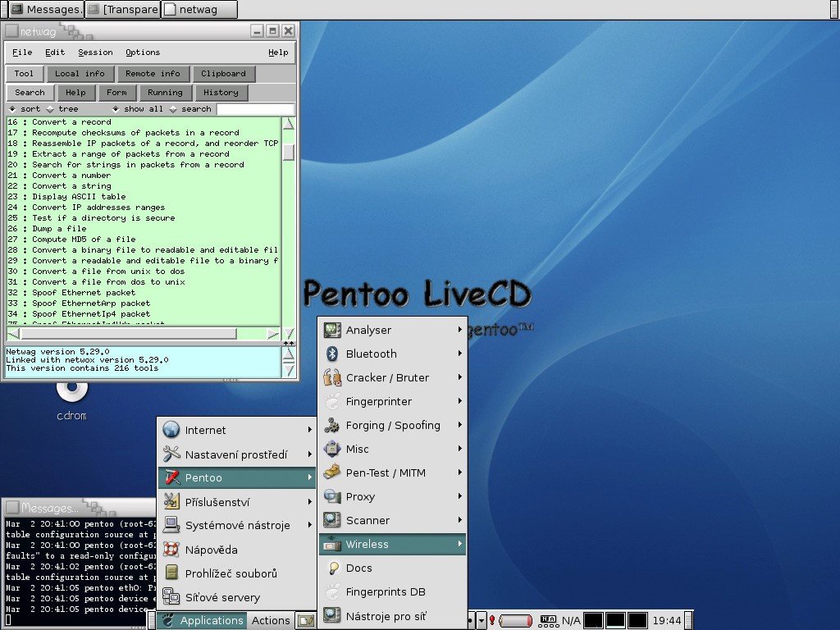Click the netwag search text field

(x=255, y=109)
